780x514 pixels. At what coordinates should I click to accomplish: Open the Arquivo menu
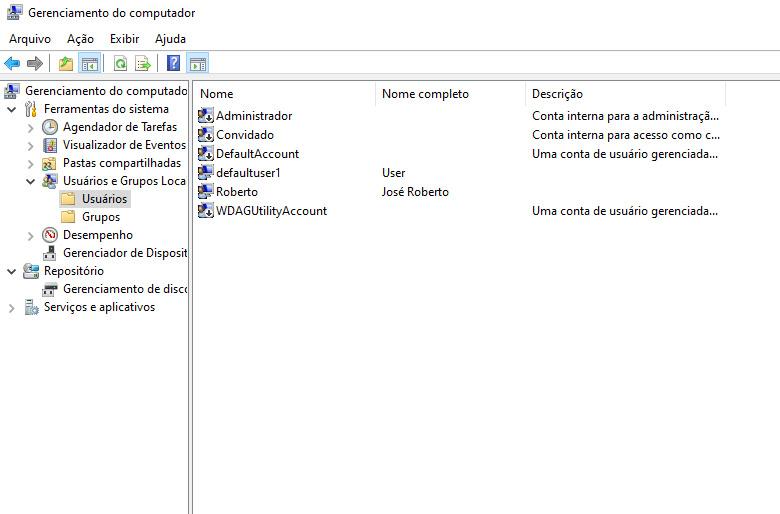pyautogui.click(x=30, y=39)
